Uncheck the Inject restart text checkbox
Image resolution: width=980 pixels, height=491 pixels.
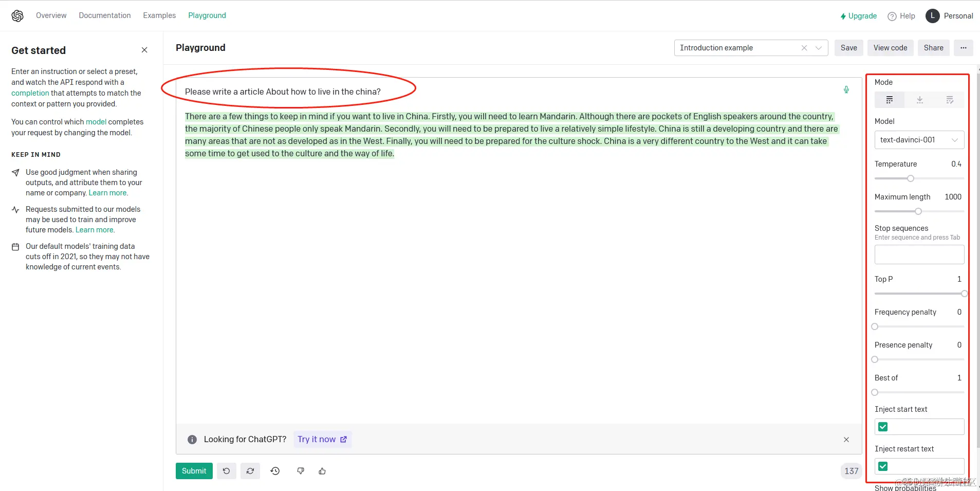click(883, 466)
